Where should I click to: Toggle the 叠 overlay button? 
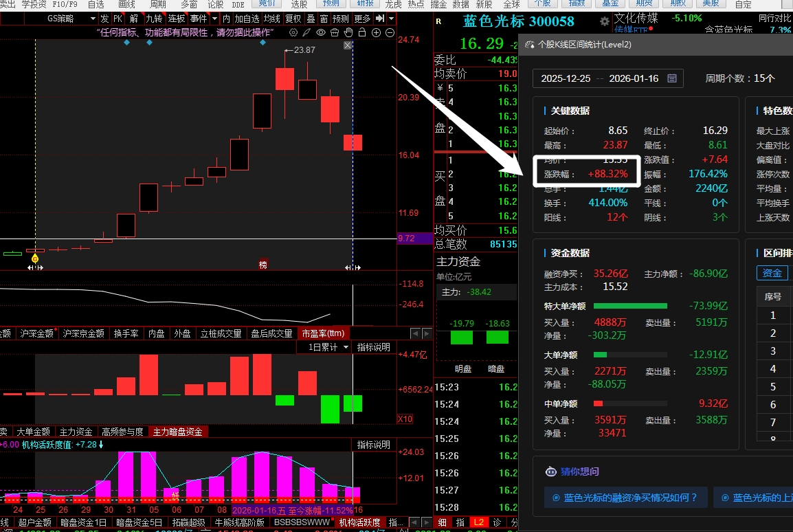coord(311,19)
